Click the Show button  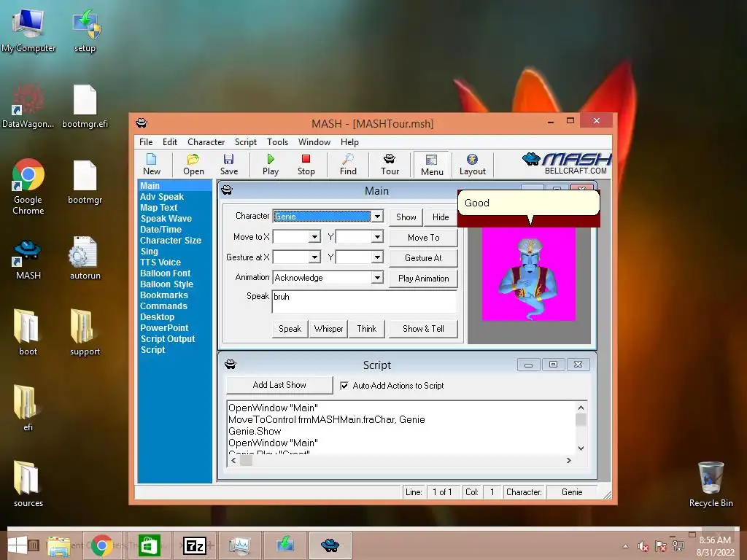(x=406, y=217)
